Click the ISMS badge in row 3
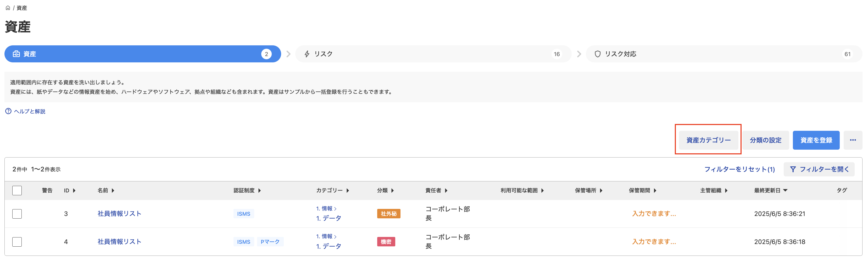Viewport: 868px width, 260px height. click(243, 214)
